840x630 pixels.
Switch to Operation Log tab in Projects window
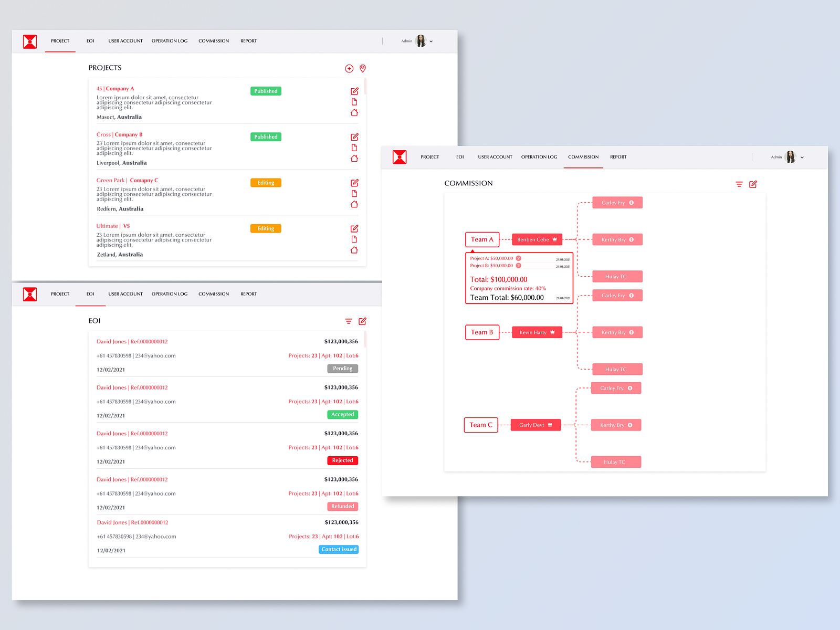(170, 41)
